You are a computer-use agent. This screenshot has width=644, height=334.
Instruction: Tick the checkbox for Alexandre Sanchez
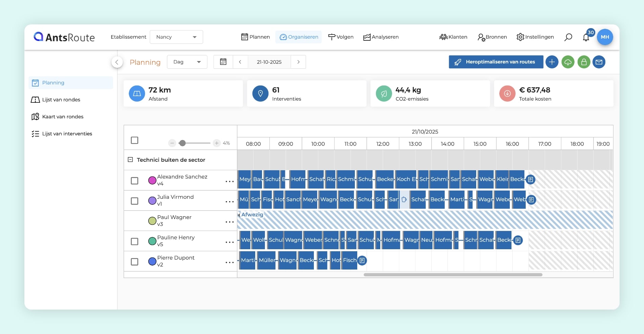pos(135,181)
